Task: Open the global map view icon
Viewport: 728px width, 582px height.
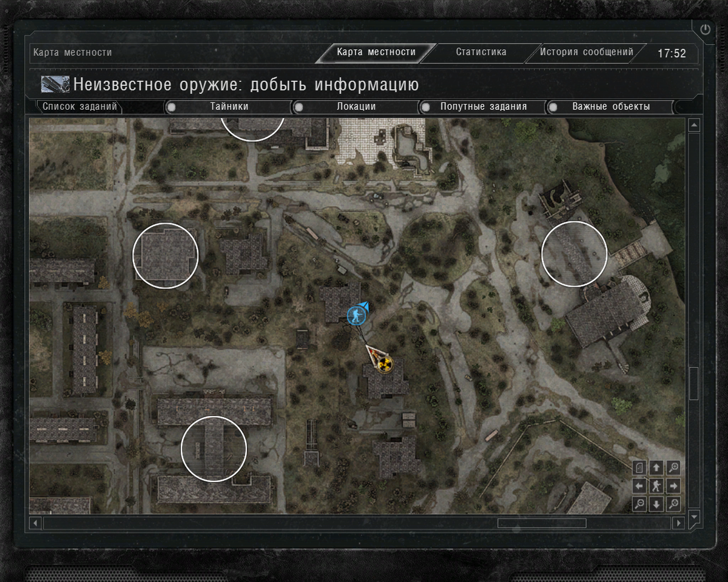Action: 639,467
